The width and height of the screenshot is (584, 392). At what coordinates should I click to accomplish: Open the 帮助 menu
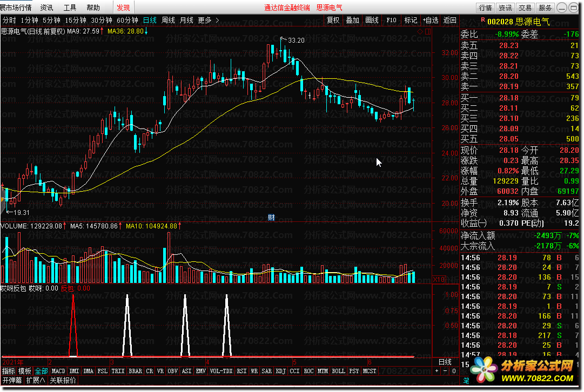pos(93,8)
